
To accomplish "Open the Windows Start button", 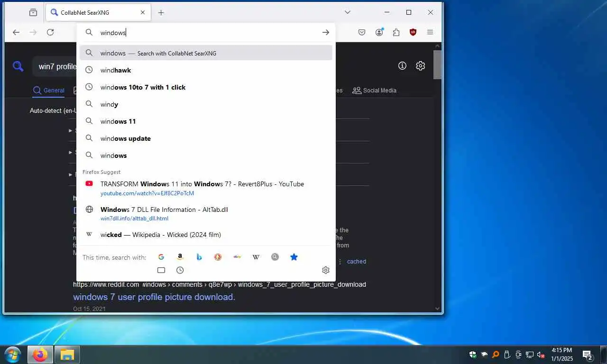I will 12,355.
